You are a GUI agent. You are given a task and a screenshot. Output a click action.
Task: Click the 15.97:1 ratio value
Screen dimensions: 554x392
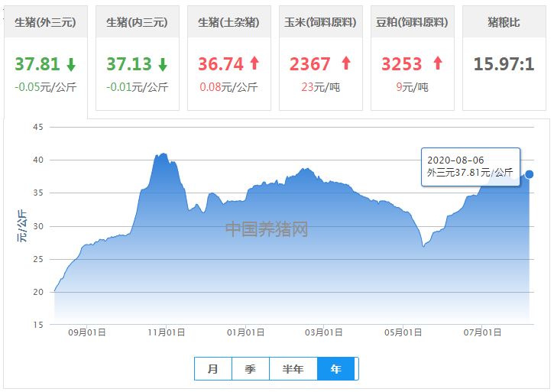click(x=504, y=64)
